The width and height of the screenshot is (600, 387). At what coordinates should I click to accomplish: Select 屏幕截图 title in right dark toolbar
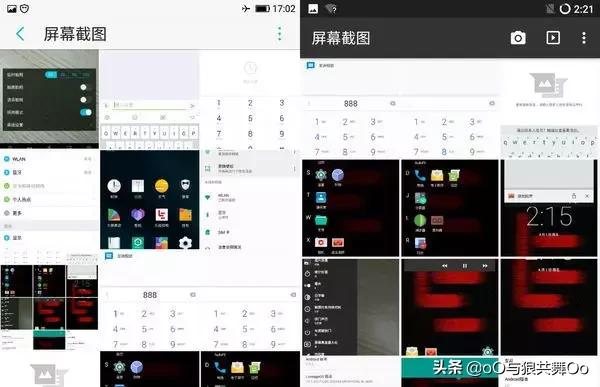341,38
